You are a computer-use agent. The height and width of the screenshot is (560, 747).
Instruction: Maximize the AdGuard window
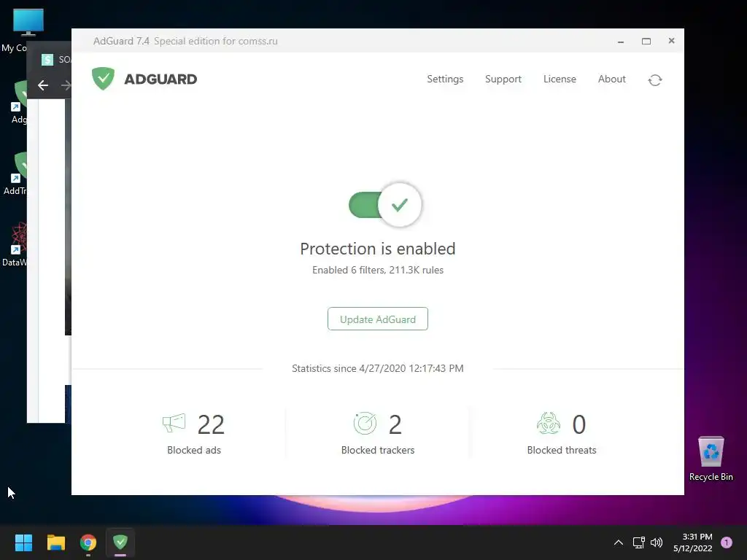point(646,42)
